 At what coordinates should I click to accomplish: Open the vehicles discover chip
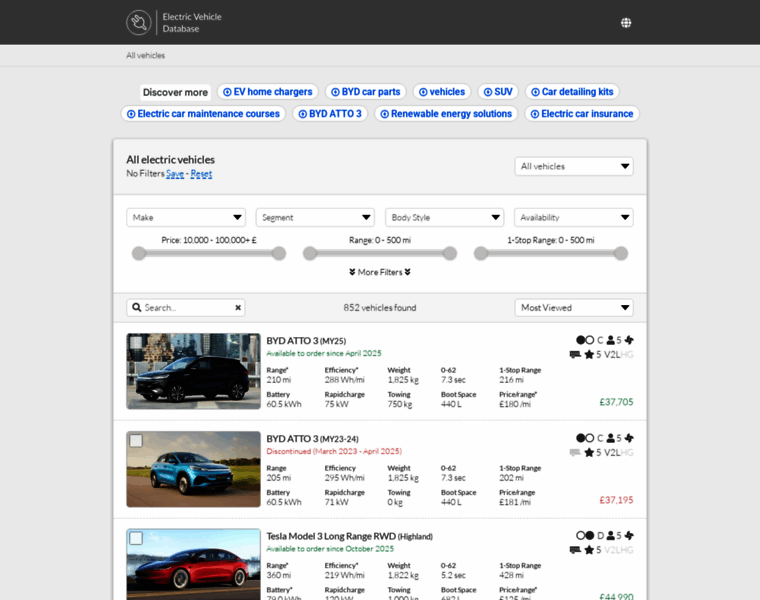(x=442, y=92)
